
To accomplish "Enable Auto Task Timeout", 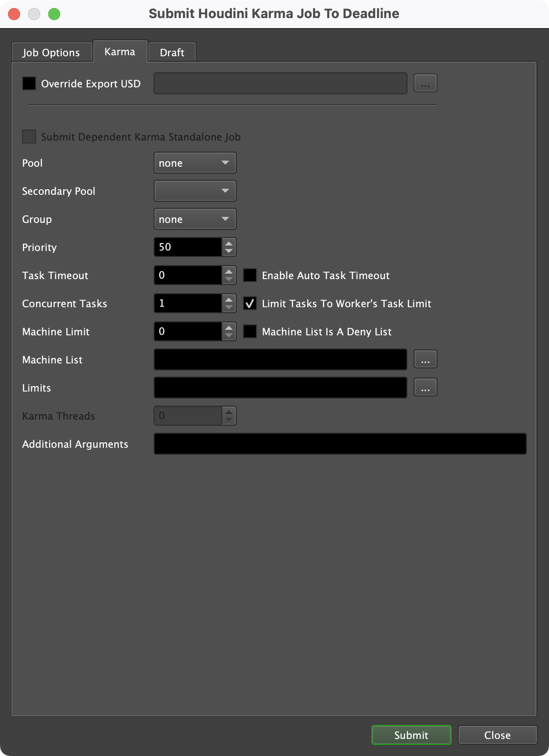I will point(249,275).
